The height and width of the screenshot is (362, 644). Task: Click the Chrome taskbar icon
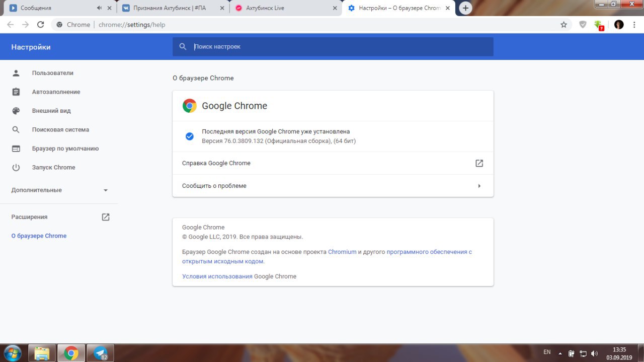coord(71,353)
